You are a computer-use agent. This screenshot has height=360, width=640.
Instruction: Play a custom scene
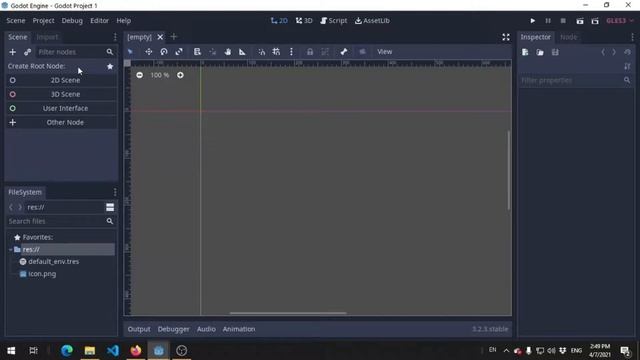click(x=595, y=21)
